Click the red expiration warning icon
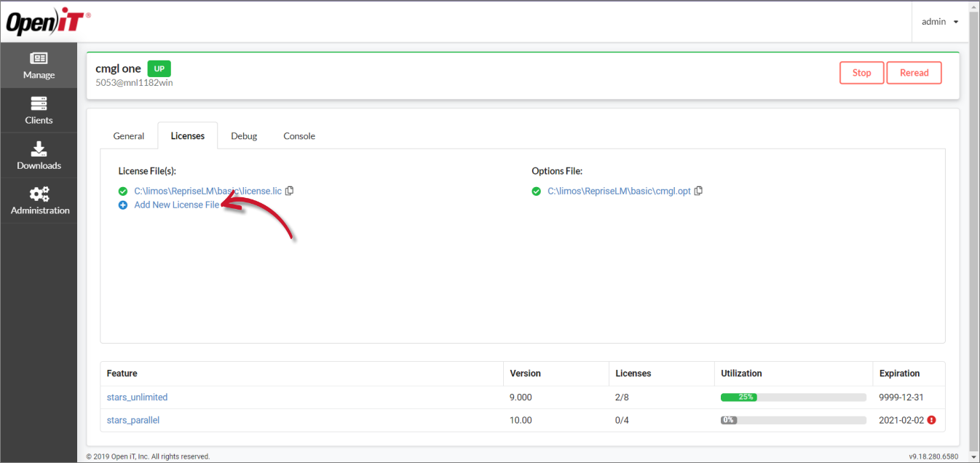Viewport: 980px width, 463px height. (931, 420)
